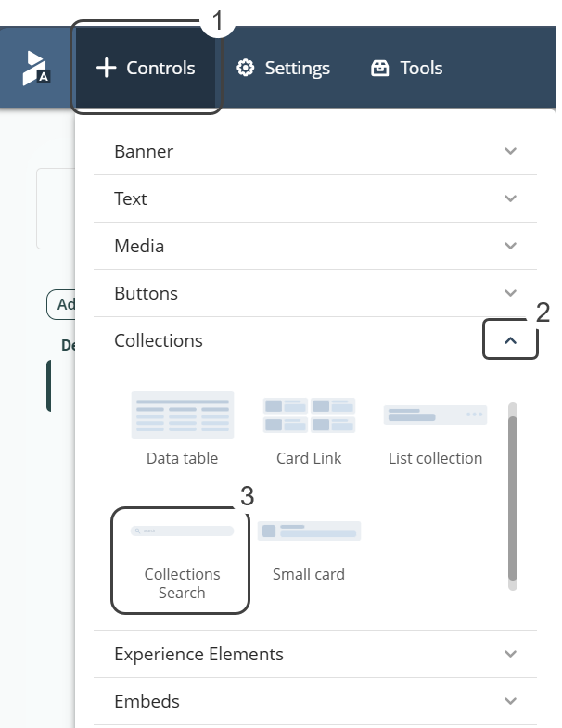This screenshot has height=728, width=562.
Task: Click the Collections panel vertical scrollbar
Action: pos(513,496)
